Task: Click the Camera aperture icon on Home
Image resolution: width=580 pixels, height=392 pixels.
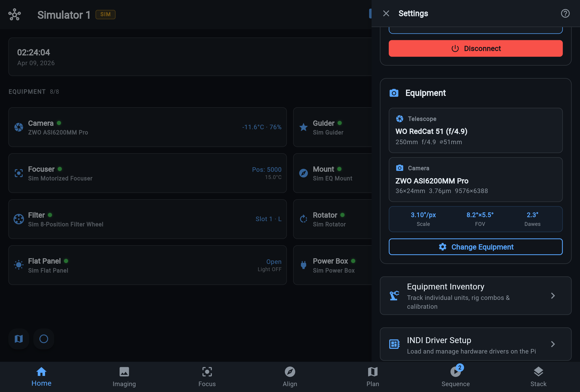Action: [x=19, y=127]
